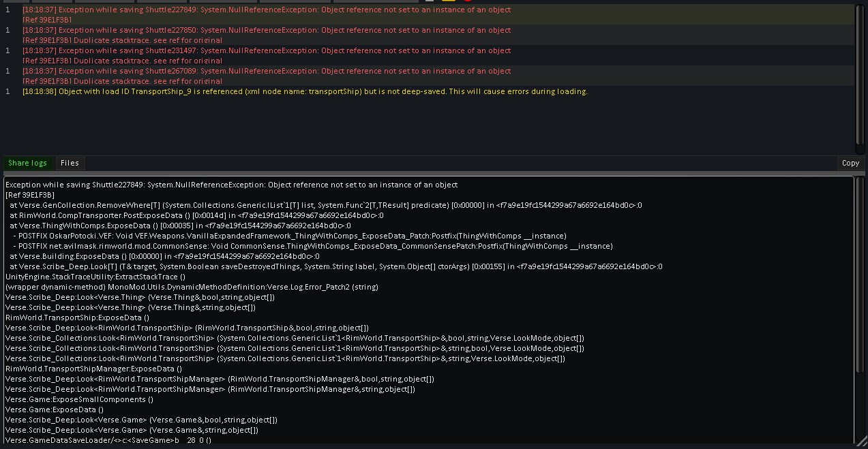The image size is (868, 449).
Task: Click the Copy button
Action: tap(850, 163)
